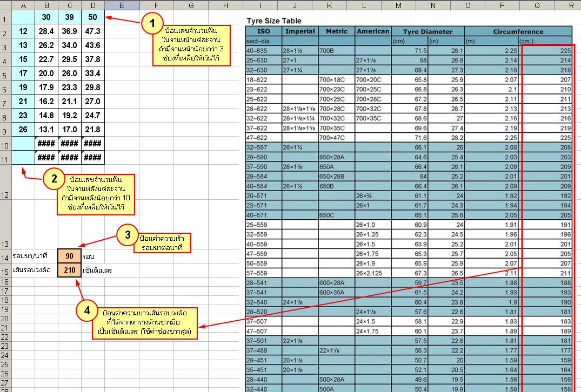581x392 pixels.
Task: Select ISO cell '40–635'
Action: click(263, 51)
